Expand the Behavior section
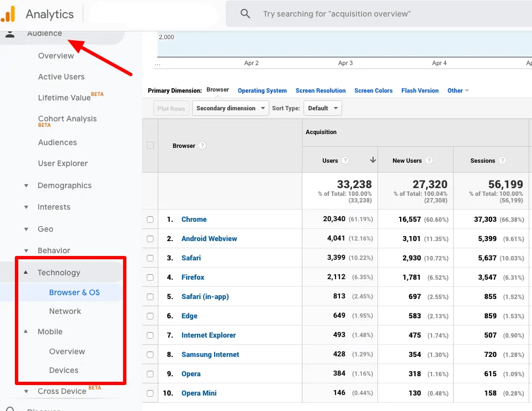The image size is (532, 411). (x=26, y=251)
